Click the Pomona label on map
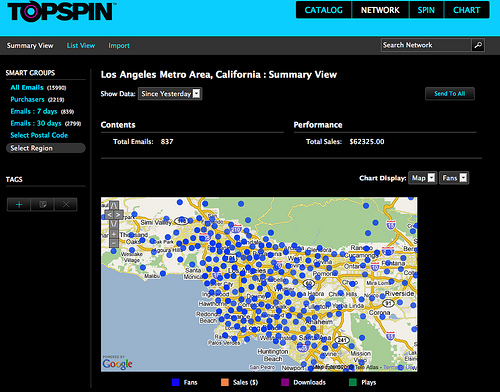500x392 pixels. pyautogui.click(x=325, y=274)
